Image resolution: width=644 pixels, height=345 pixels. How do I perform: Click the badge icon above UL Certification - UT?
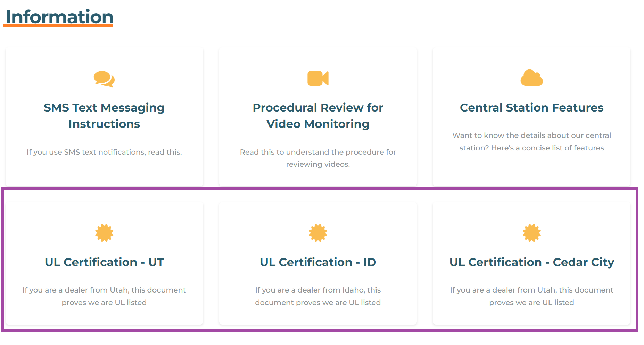104,233
